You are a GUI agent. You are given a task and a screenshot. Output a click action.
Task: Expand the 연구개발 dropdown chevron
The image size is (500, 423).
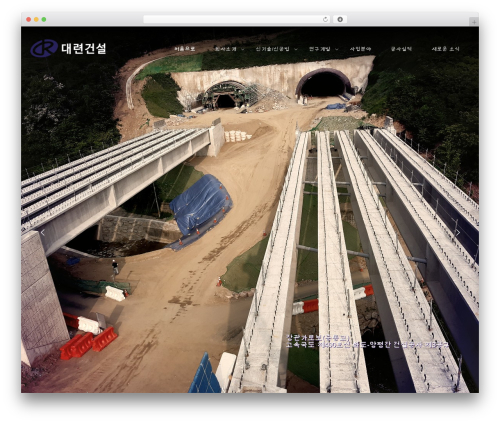[337, 49]
